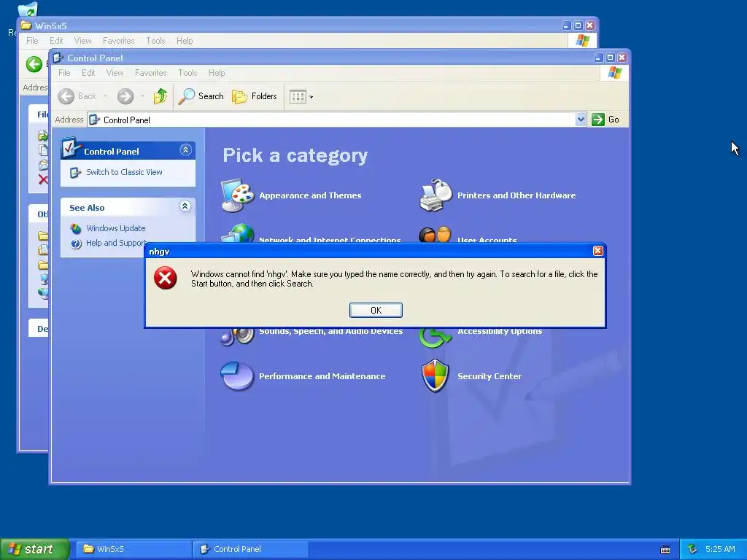Click the Go button beside address bar

point(605,120)
